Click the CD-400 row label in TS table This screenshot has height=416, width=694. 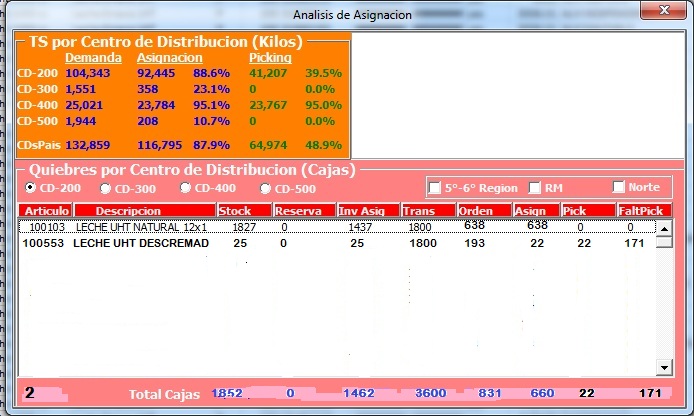[x=37, y=105]
